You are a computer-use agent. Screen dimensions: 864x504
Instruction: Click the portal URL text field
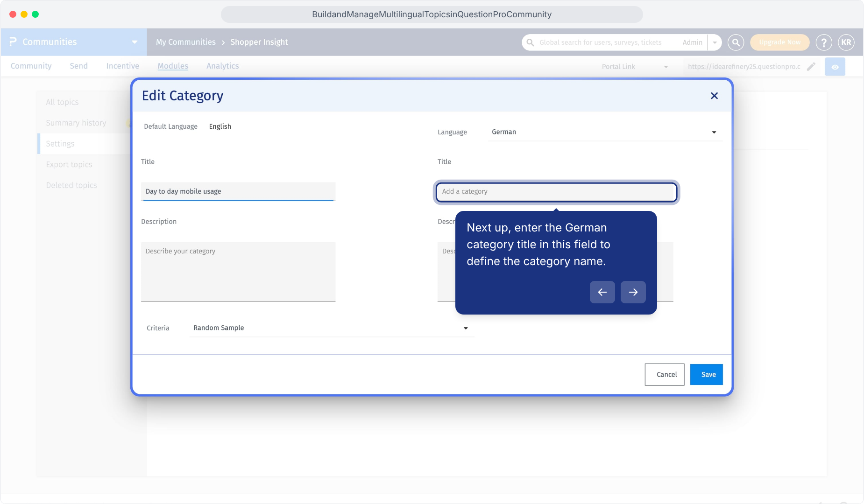point(744,67)
